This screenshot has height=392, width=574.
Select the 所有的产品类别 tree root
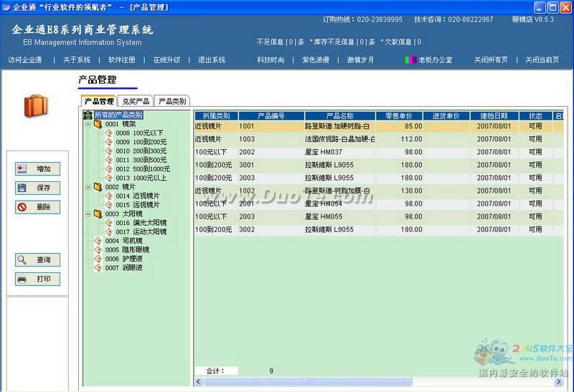(118, 115)
